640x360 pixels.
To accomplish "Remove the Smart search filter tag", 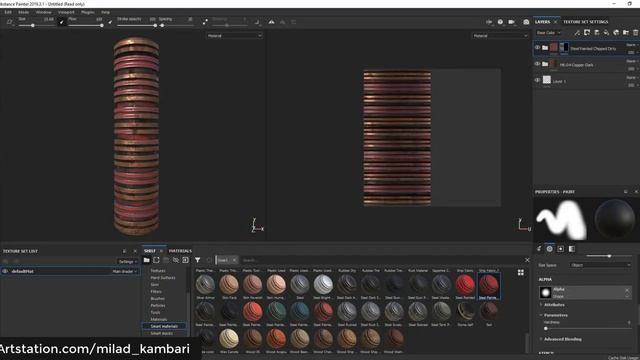I will pyautogui.click(x=234, y=260).
